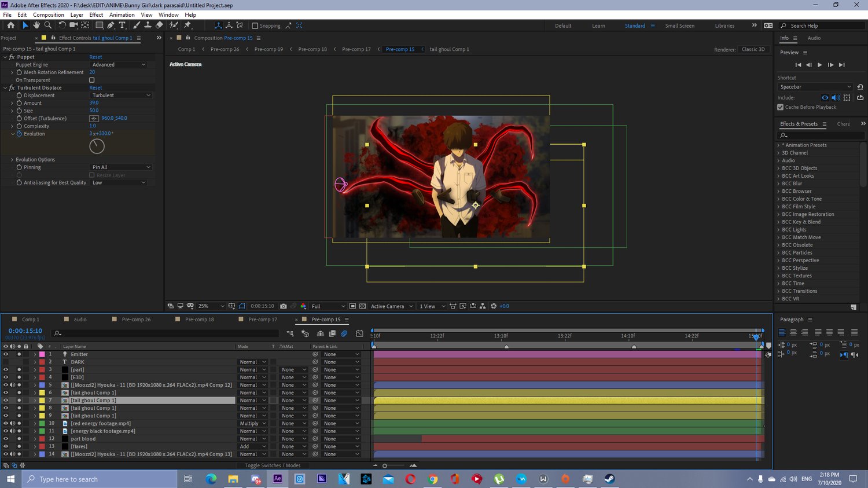
Task: Check the On Transparent checkbox
Action: (91, 80)
